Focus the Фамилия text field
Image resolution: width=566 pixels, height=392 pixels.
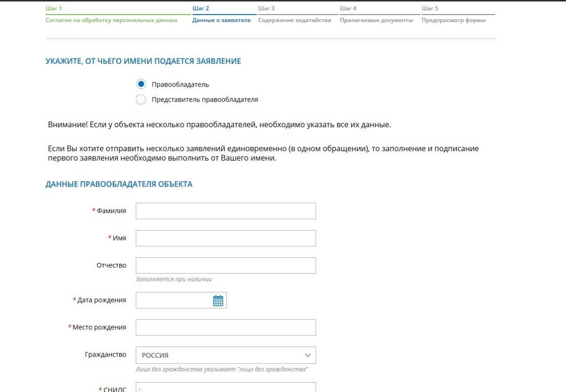[225, 211]
